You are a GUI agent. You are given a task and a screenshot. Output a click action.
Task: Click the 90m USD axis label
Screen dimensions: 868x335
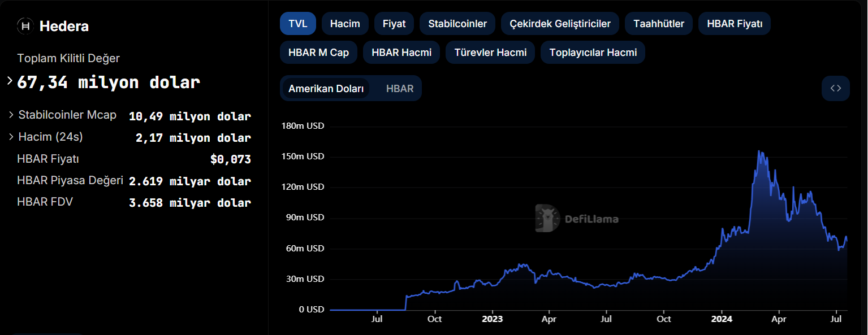tap(305, 217)
